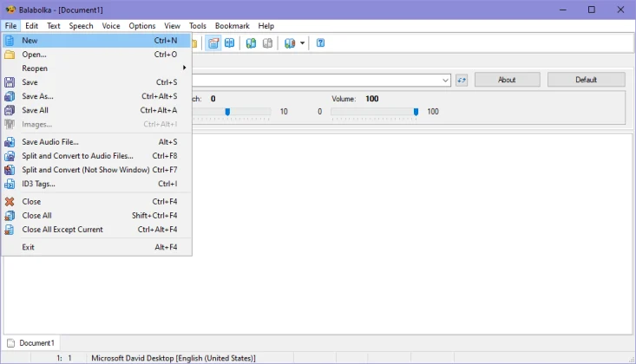Screen dimensions: 636x364
Task: Expand the Reopen submenu arrow
Action: click(x=184, y=68)
